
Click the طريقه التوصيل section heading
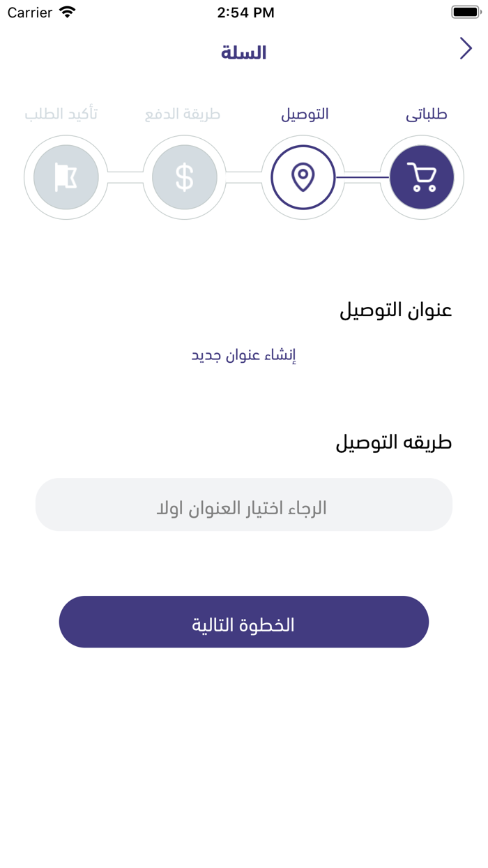pyautogui.click(x=394, y=442)
